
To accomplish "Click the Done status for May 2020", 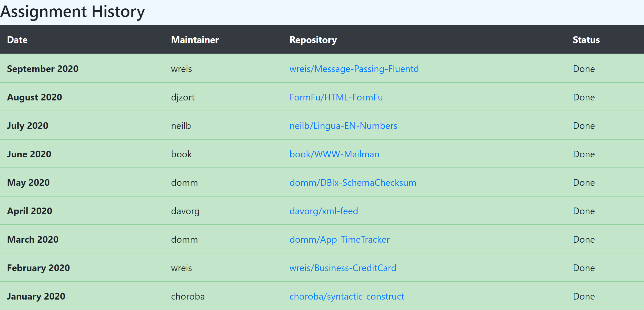I will coord(584,183).
